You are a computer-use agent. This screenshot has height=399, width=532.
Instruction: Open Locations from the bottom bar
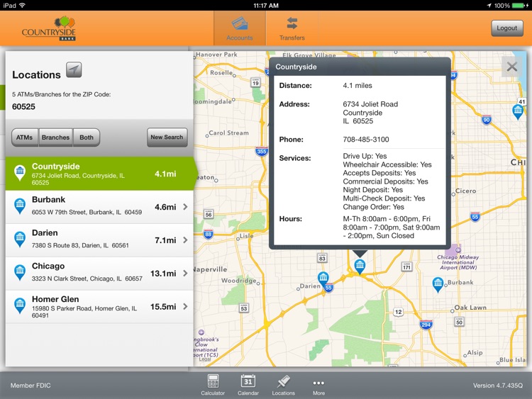tap(283, 385)
